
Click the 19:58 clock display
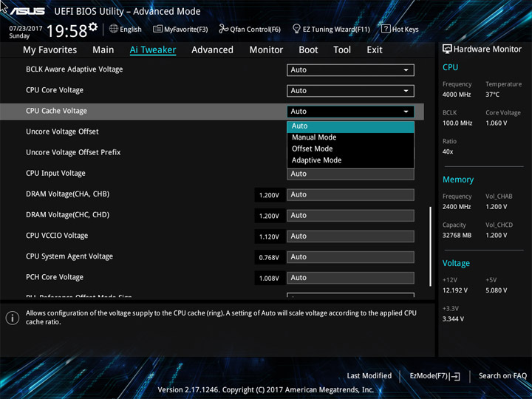coord(66,31)
